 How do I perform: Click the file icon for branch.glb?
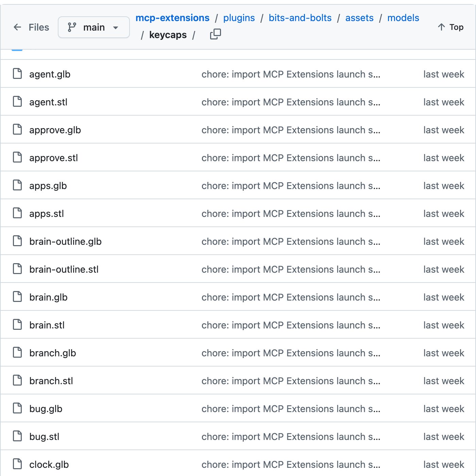(x=17, y=353)
